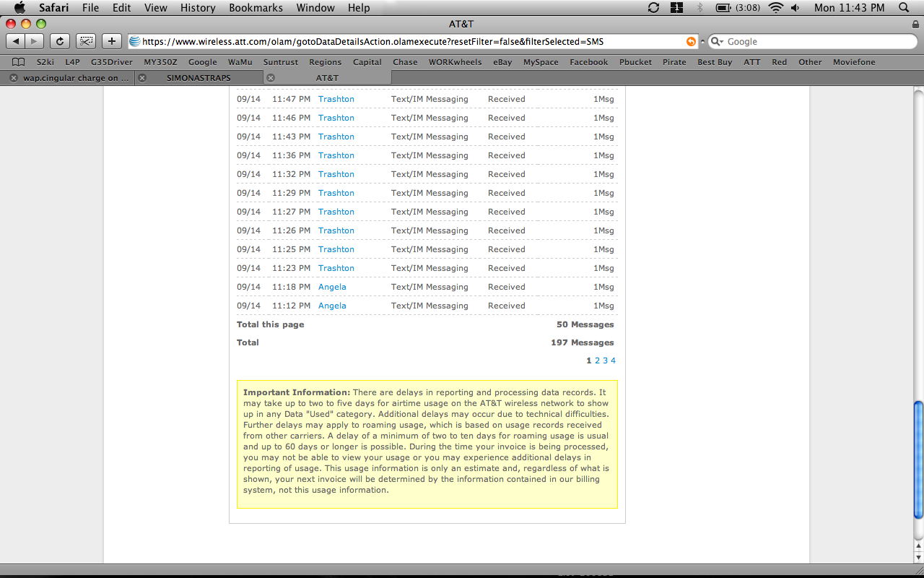Open the WORKwheels bookmark

[x=455, y=62]
